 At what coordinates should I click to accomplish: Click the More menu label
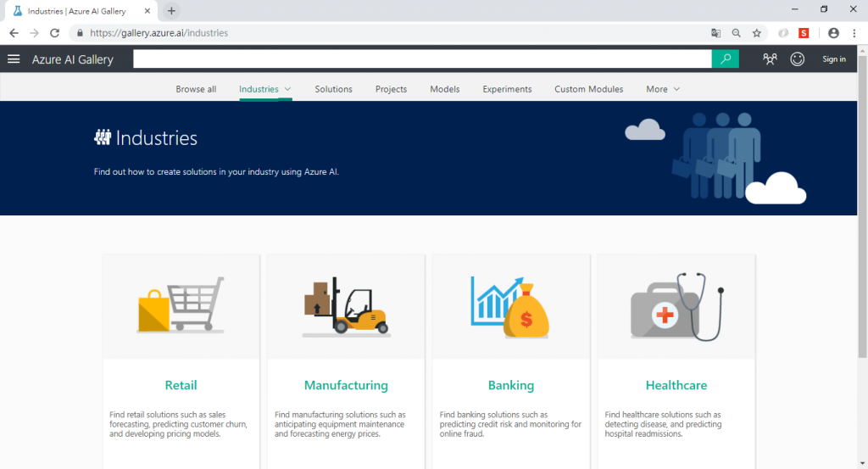coord(657,89)
